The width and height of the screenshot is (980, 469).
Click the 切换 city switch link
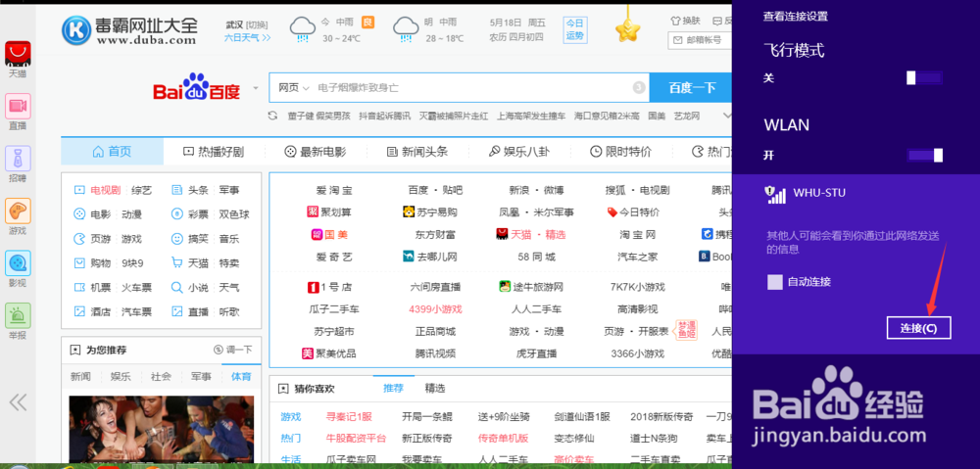(256, 25)
